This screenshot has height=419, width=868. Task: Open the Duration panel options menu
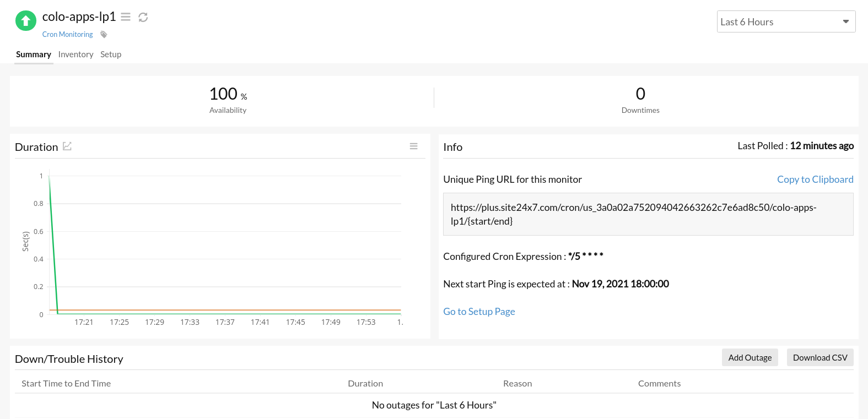[x=413, y=146]
